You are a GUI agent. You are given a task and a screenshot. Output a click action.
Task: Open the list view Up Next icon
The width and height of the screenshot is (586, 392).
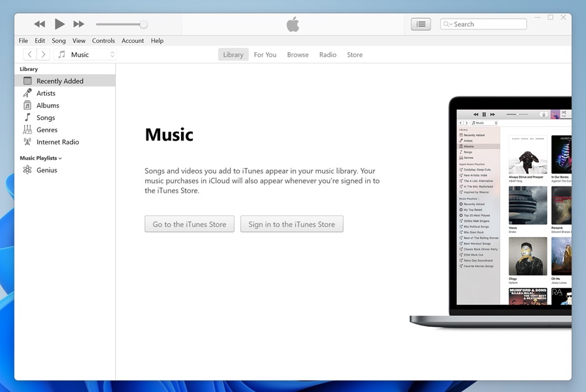click(421, 24)
